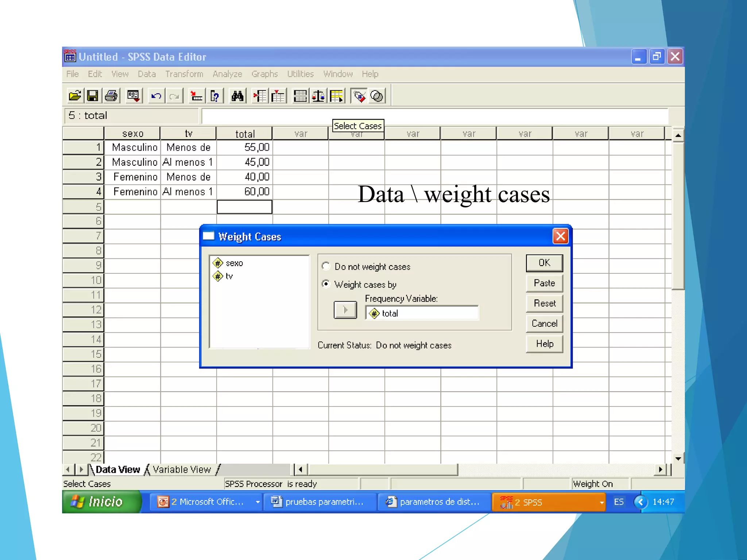Viewport: 747px width, 560px height.
Task: Click the Select Cases toolbar icon
Action: 336,96
